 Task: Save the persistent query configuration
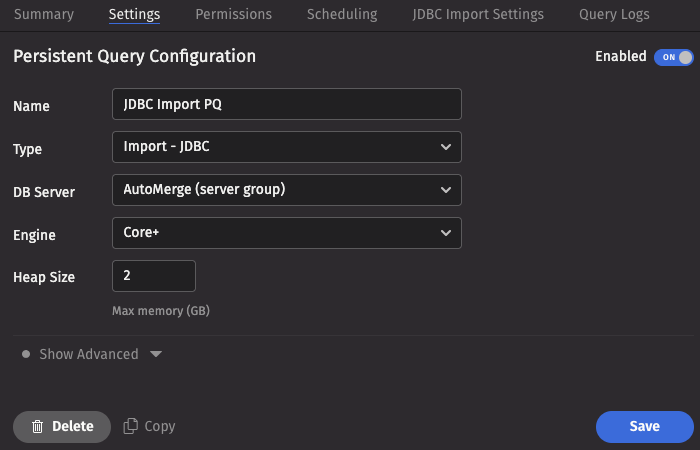tap(644, 426)
